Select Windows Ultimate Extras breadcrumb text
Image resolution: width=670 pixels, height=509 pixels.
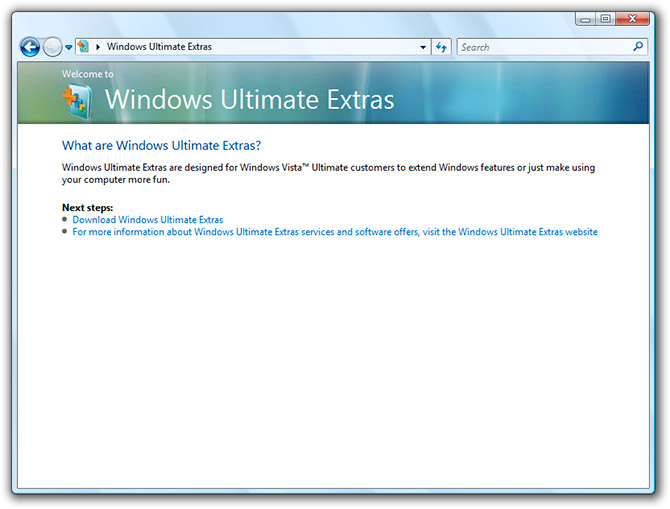159,47
